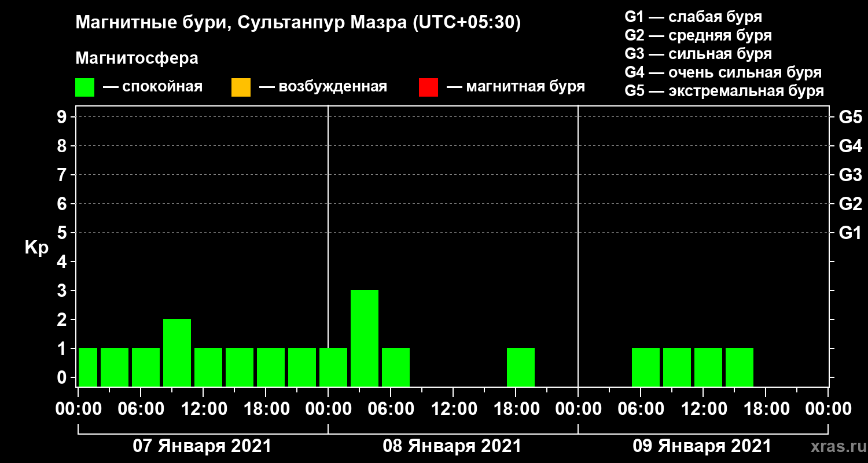
Task: Click the 'G3' tick label on the right axis
Action: pos(850,175)
